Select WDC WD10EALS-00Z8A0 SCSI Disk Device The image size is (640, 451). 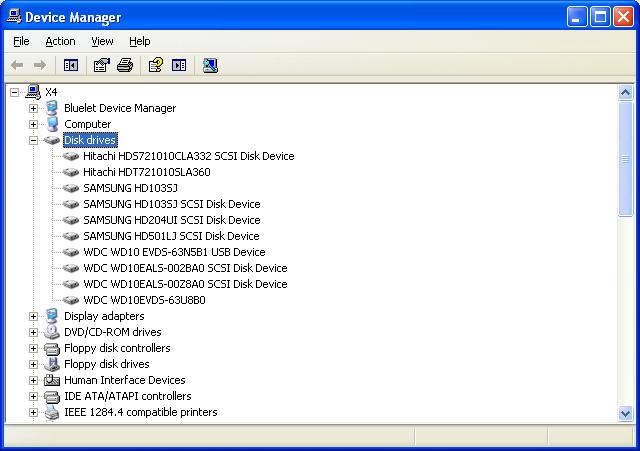[185, 284]
